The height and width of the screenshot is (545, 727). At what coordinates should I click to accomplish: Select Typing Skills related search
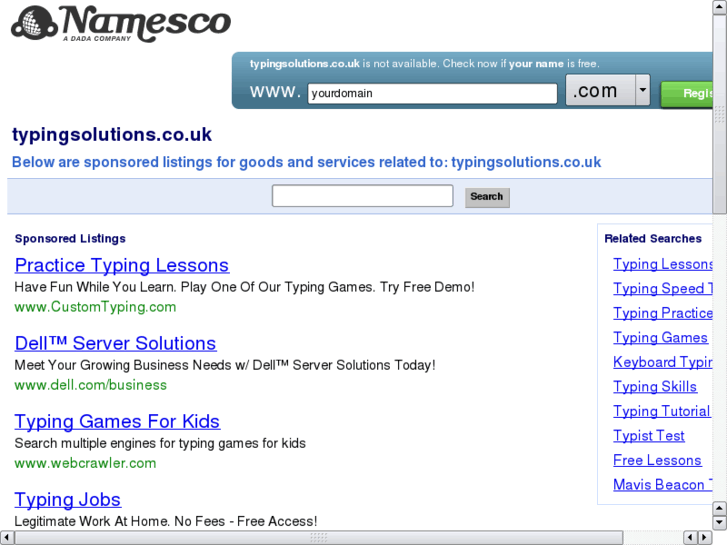click(x=655, y=386)
